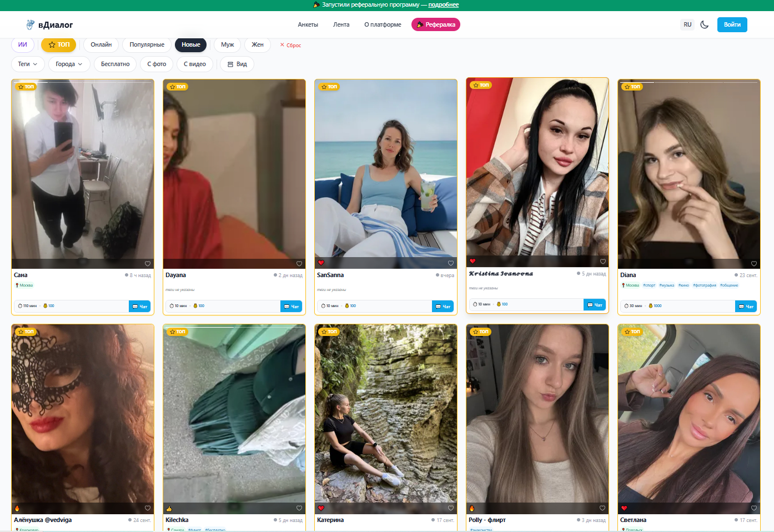Viewport: 774px width, 532px height.
Task: Open SanSanna's profile photo
Action: [386, 174]
